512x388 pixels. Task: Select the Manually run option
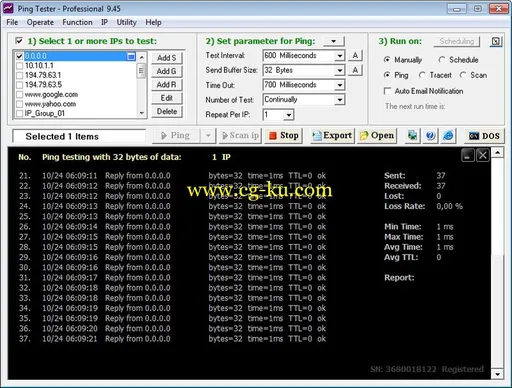[387, 60]
